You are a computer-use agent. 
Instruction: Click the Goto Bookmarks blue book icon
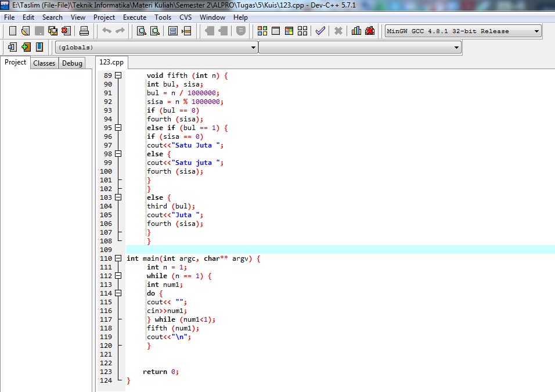pos(39,46)
